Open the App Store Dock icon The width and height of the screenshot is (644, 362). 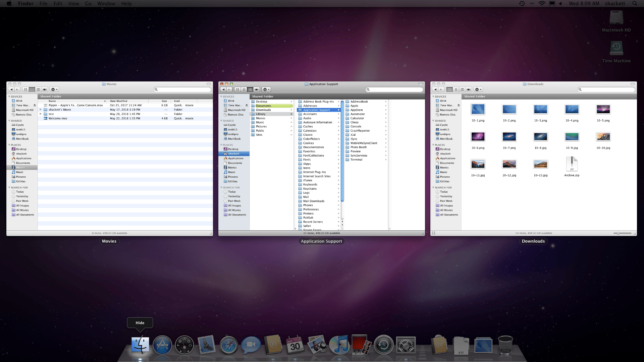(x=162, y=345)
